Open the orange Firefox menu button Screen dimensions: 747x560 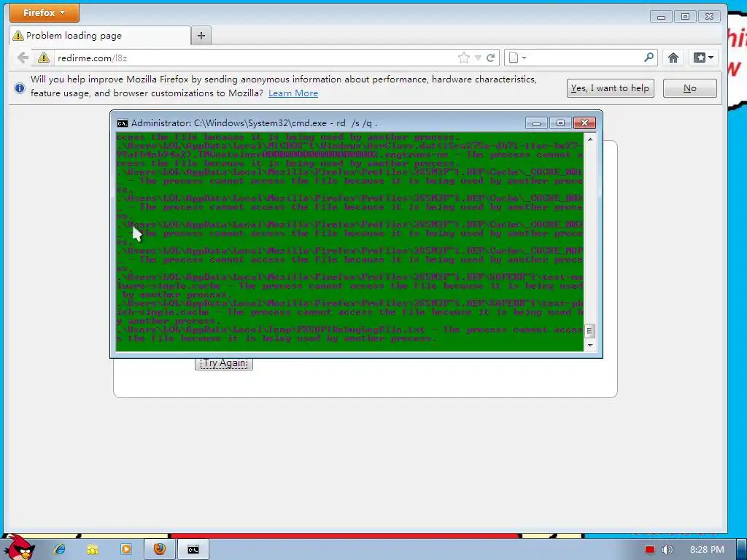tap(44, 13)
